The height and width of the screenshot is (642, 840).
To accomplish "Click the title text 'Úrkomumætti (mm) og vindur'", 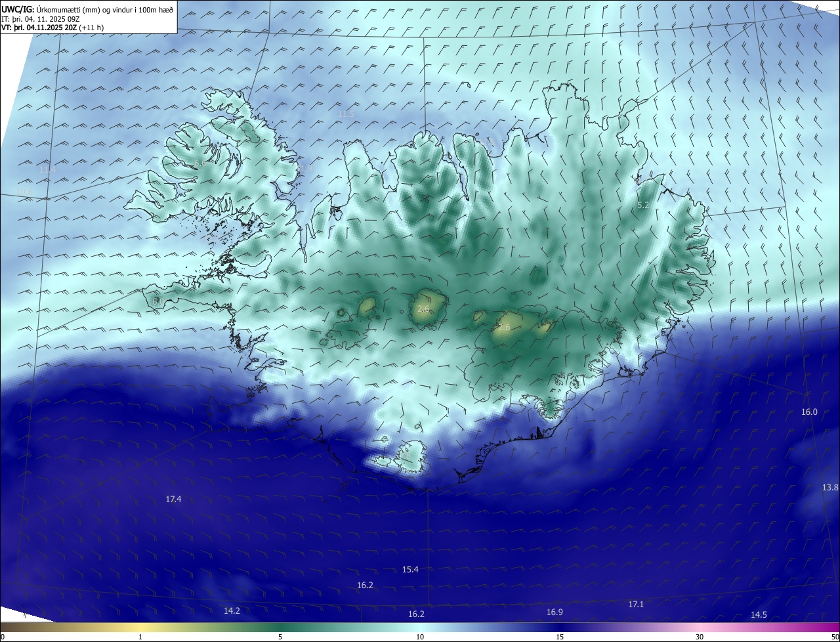I will point(84,9).
